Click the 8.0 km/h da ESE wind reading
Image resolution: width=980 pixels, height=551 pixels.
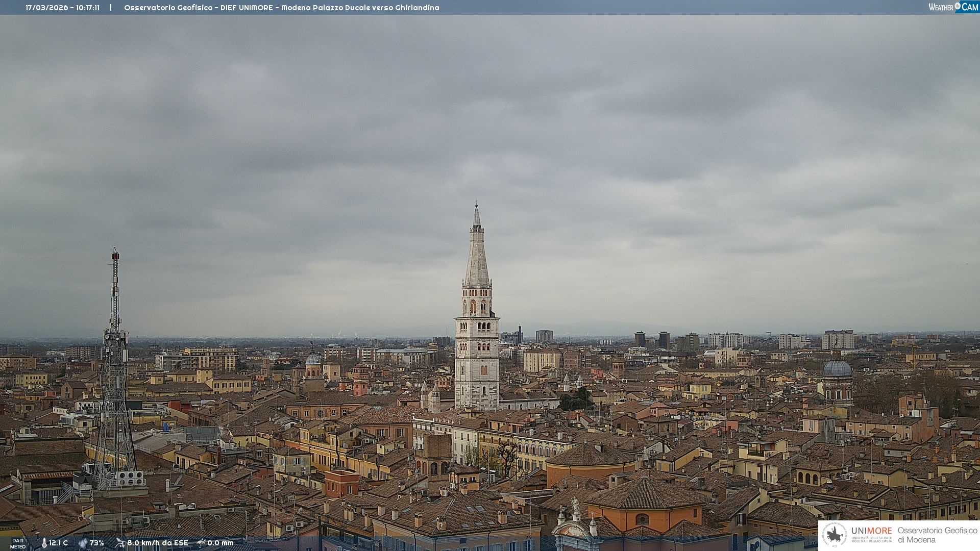point(157,543)
